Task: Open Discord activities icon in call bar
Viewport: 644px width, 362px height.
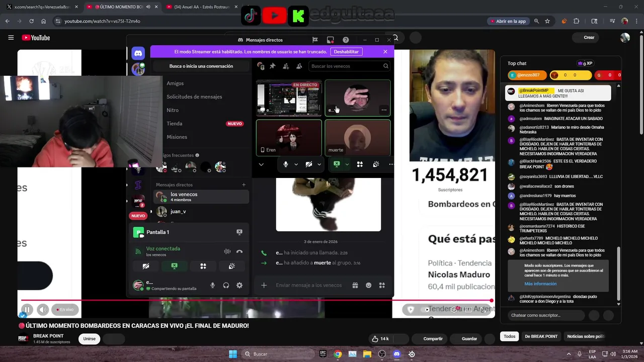Action: (360, 164)
